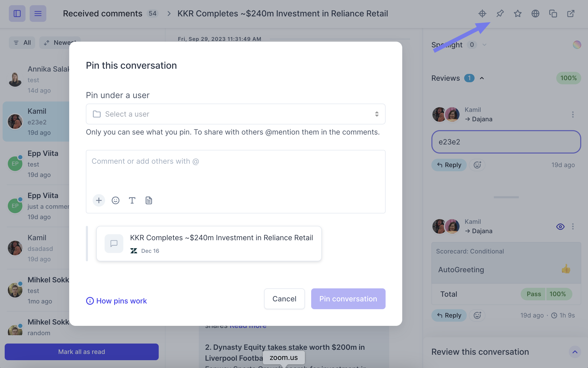588x368 pixels.
Task: Select a user from the pin dropdown
Action: tap(235, 114)
